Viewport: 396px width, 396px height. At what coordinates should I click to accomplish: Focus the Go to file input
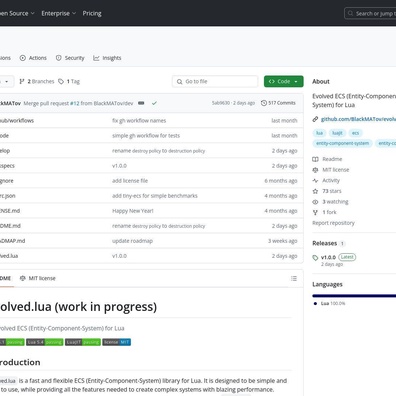(215, 81)
